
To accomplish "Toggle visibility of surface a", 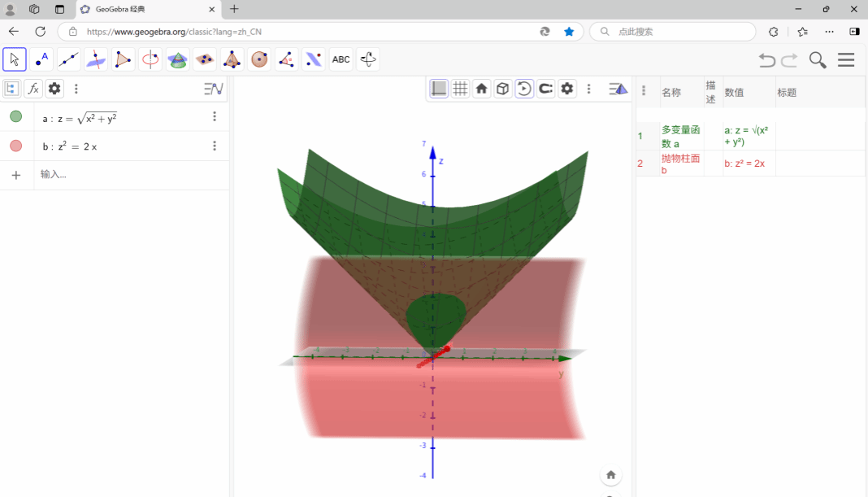I will click(x=15, y=117).
